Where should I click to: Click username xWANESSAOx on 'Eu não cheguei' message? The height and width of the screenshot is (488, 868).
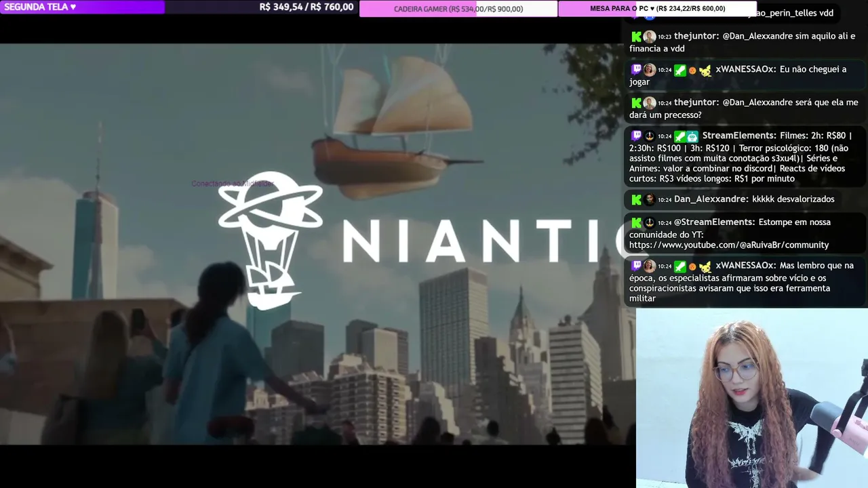click(744, 70)
